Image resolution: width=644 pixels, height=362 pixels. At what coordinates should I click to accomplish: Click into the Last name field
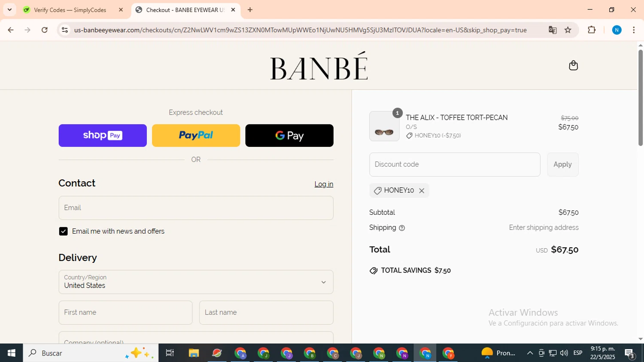pyautogui.click(x=266, y=313)
